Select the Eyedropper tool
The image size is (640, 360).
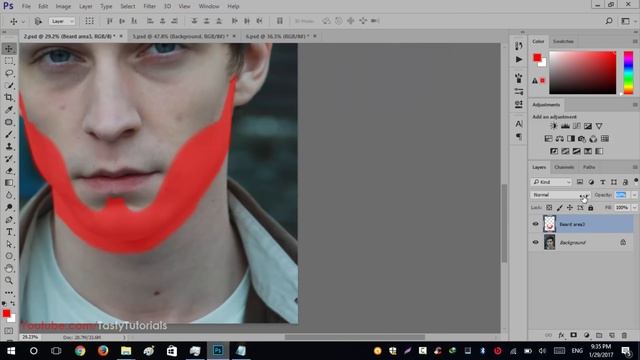(x=9, y=110)
